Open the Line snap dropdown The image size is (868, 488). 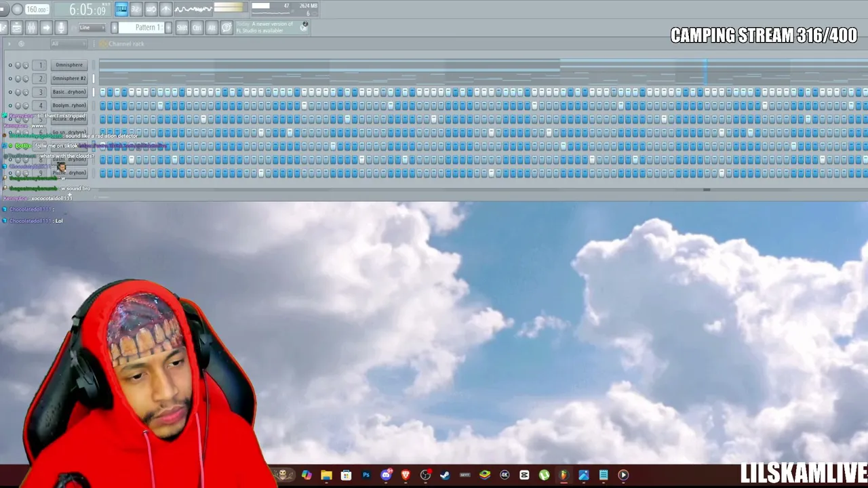coord(92,28)
